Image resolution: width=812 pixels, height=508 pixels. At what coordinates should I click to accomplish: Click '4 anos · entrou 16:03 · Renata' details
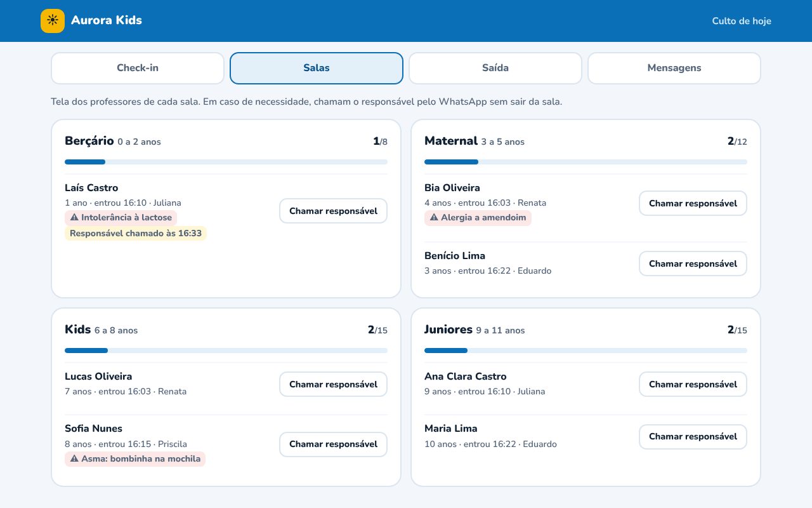(x=485, y=203)
